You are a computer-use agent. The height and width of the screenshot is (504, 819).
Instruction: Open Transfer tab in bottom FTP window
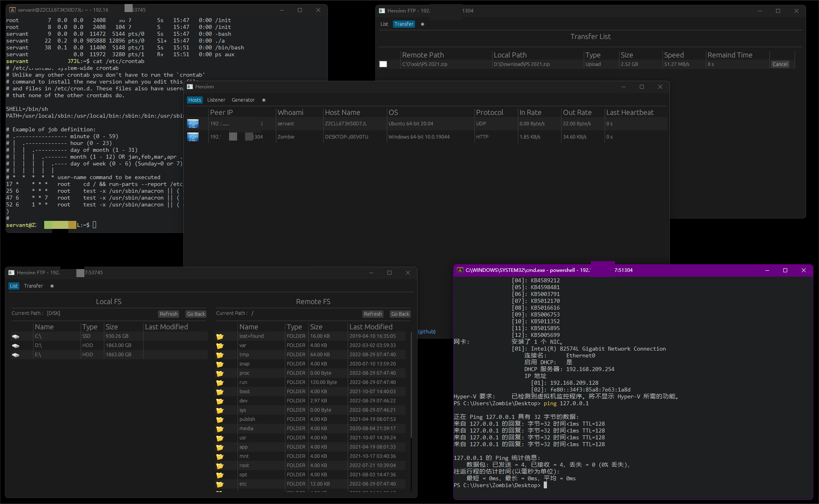(33, 286)
